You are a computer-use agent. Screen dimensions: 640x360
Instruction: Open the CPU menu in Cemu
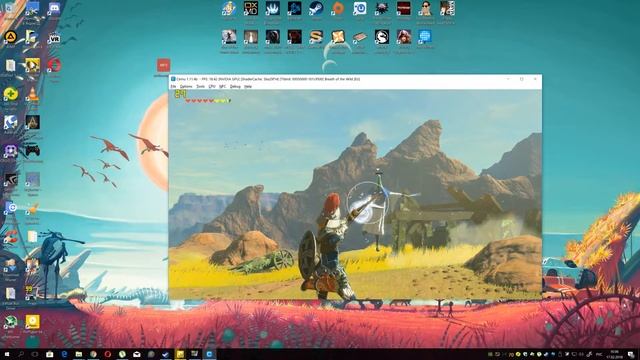[212, 87]
